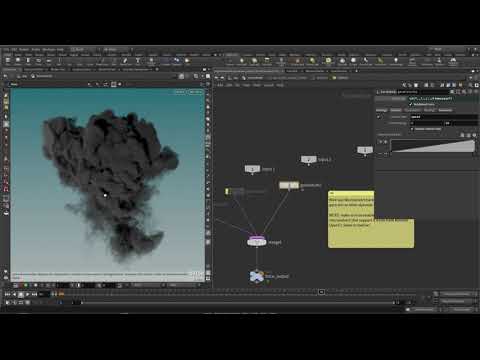Open the File menu
480x360 pixels.
click(x=6, y=49)
